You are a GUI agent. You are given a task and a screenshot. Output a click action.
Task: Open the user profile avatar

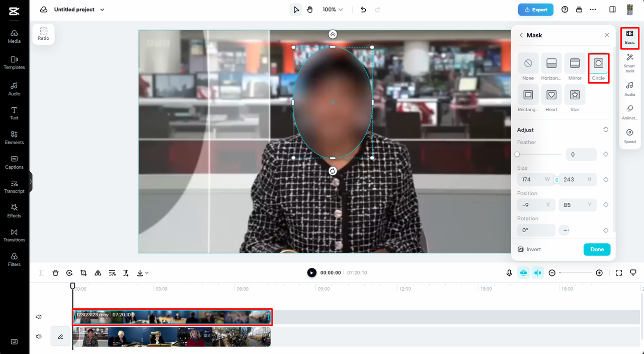[x=630, y=10]
